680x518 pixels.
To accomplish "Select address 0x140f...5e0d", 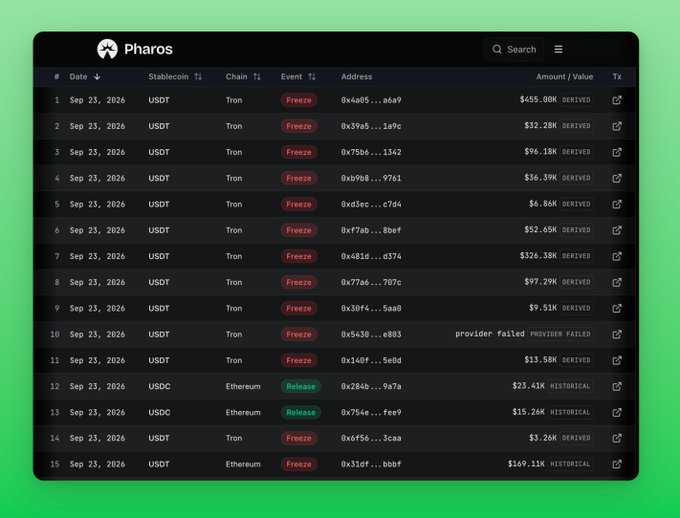I will click(371, 361).
